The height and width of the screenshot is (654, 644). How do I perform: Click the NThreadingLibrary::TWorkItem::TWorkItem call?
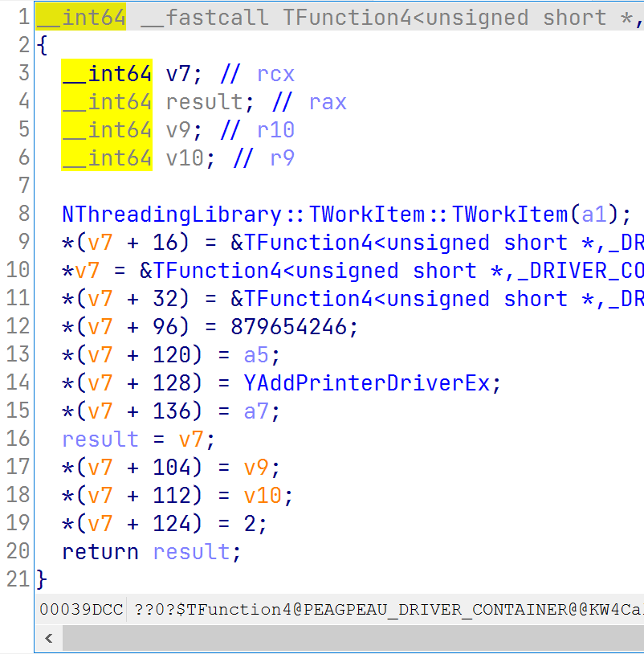[315, 215]
